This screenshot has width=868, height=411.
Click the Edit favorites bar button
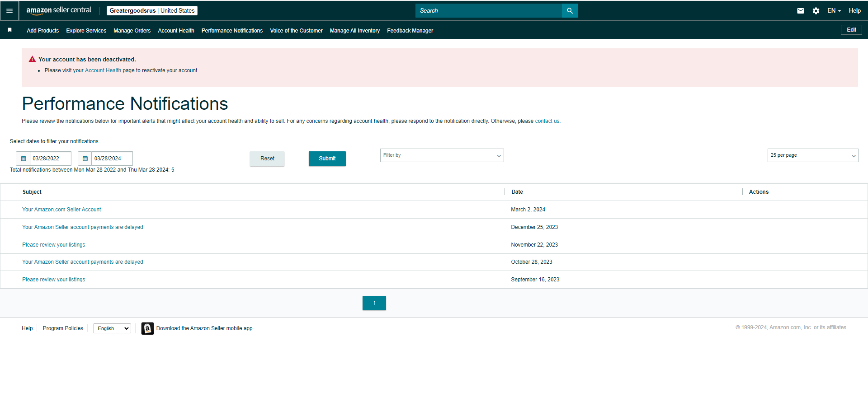point(851,30)
